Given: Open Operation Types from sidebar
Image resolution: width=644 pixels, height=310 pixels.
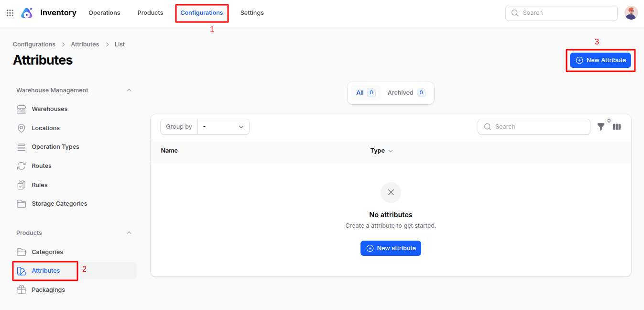Looking at the screenshot, I should click(22, 146).
